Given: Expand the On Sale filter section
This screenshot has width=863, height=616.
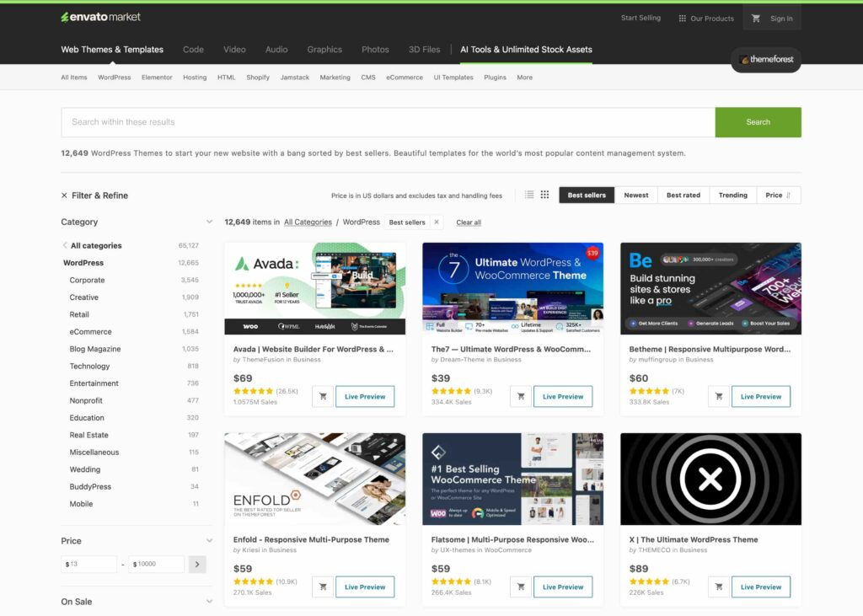Looking at the screenshot, I should tap(209, 602).
